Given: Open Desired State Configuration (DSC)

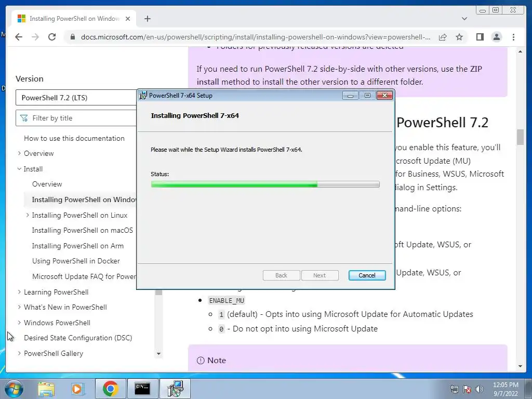Looking at the screenshot, I should point(78,338).
